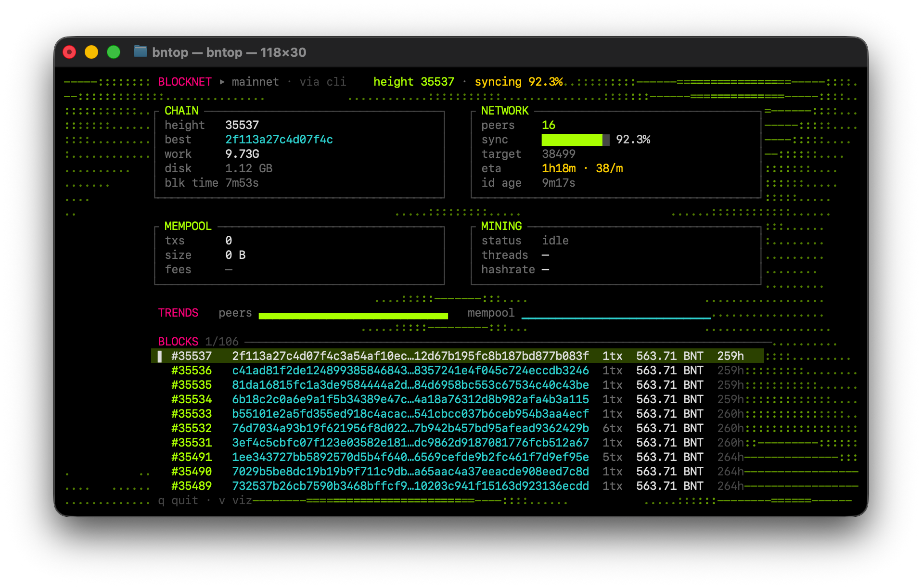
Task: Select block row #35489
Action: click(457, 486)
